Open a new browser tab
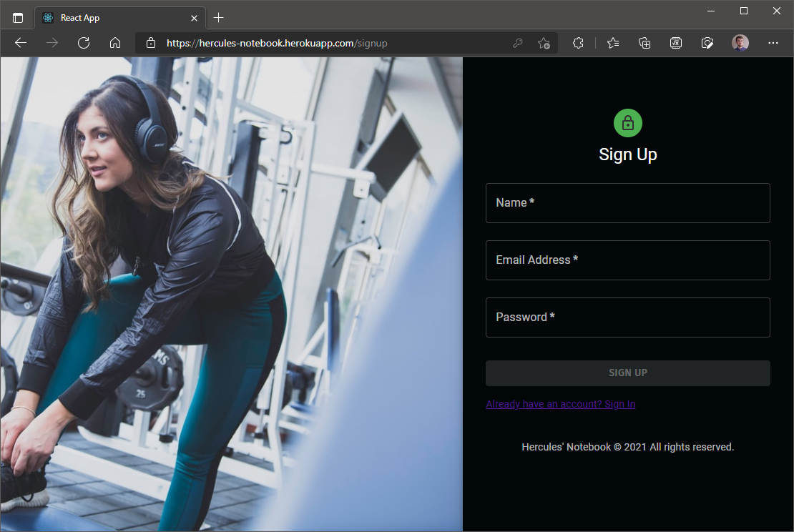 coord(219,17)
